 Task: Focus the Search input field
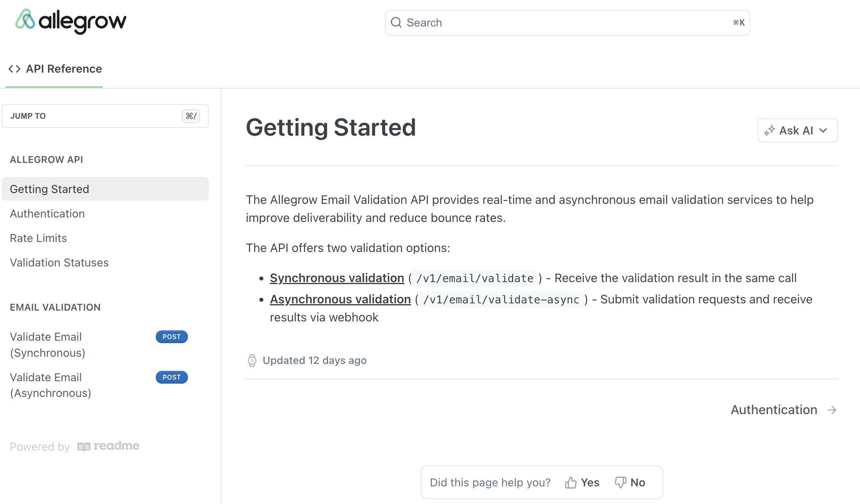point(567,23)
